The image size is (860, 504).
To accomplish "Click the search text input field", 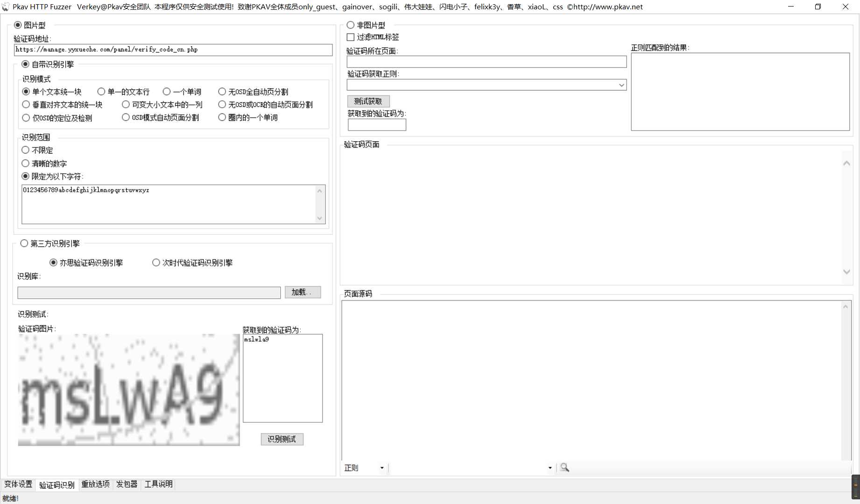I will (x=467, y=468).
